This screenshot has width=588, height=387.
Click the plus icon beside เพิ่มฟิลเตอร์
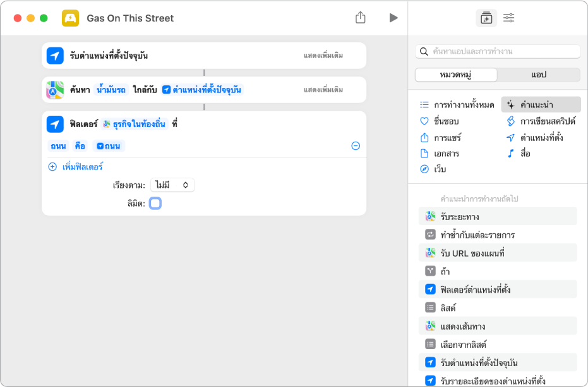[52, 167]
